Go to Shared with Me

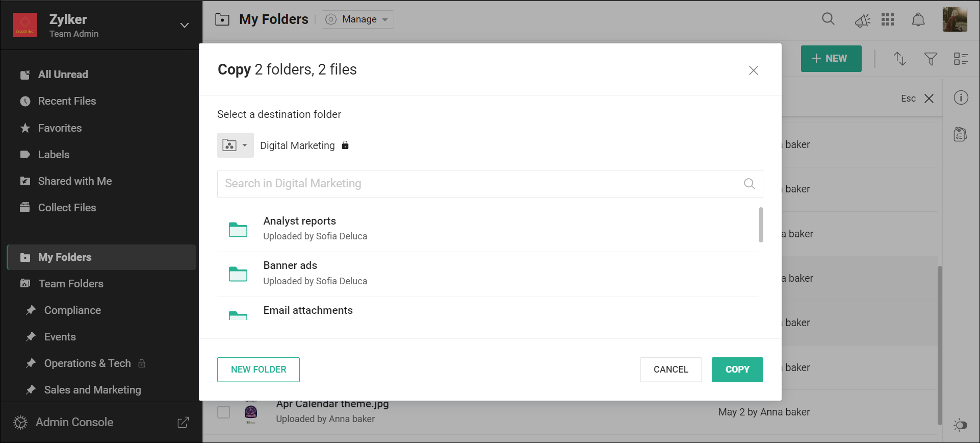[x=74, y=181]
